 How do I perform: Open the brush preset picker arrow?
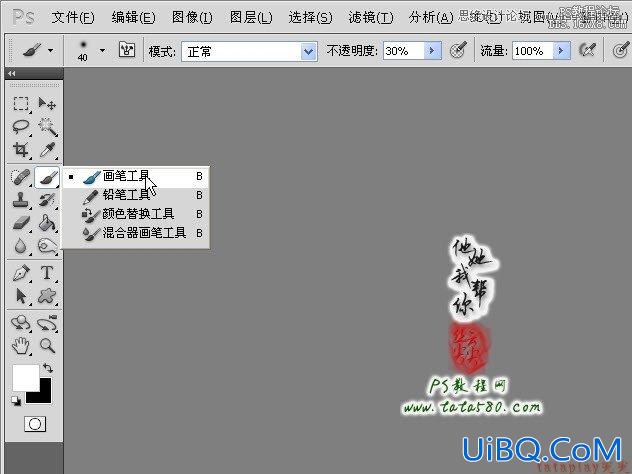coord(102,51)
